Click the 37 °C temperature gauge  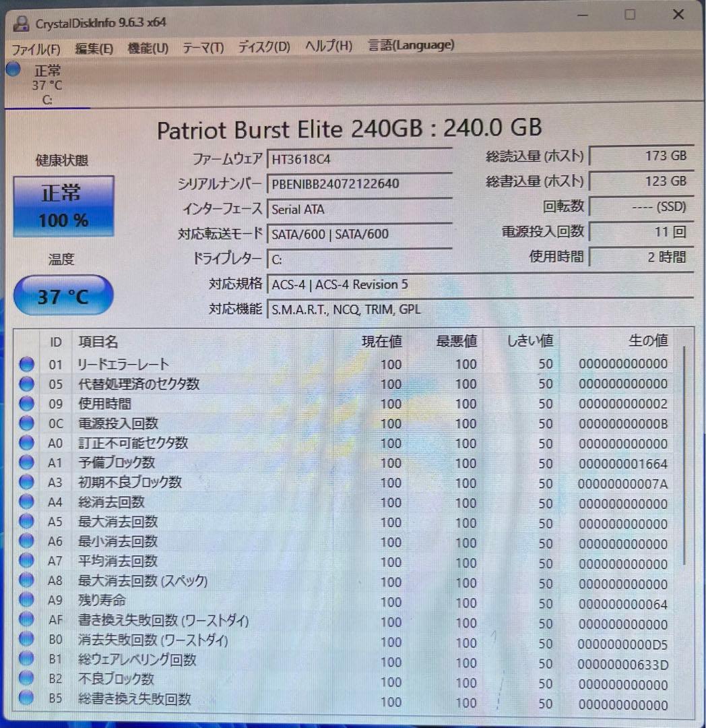tap(63, 295)
